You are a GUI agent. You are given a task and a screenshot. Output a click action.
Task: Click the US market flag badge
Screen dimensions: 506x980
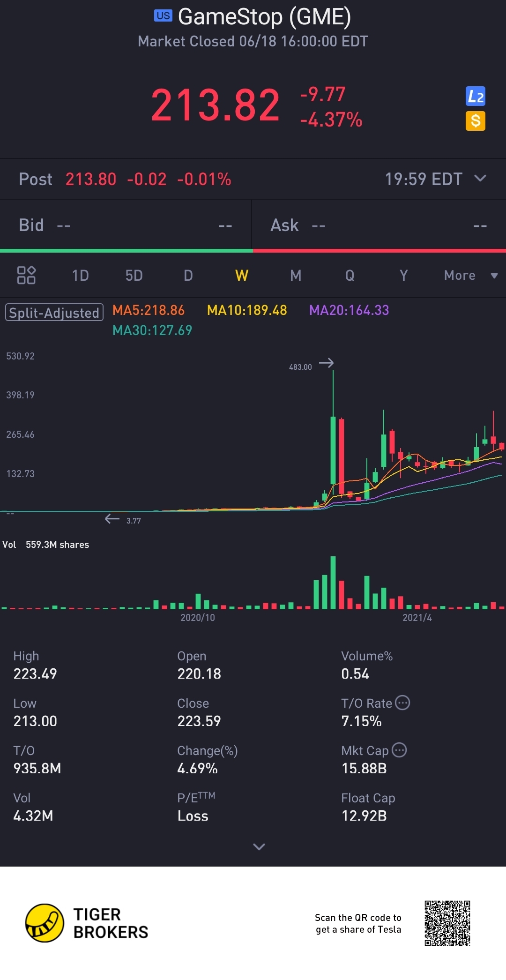pyautogui.click(x=163, y=15)
